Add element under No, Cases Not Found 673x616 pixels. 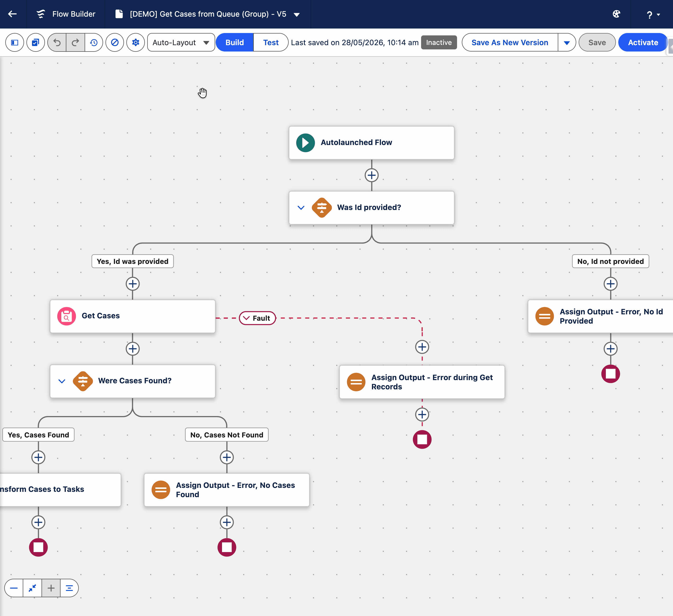[227, 457]
